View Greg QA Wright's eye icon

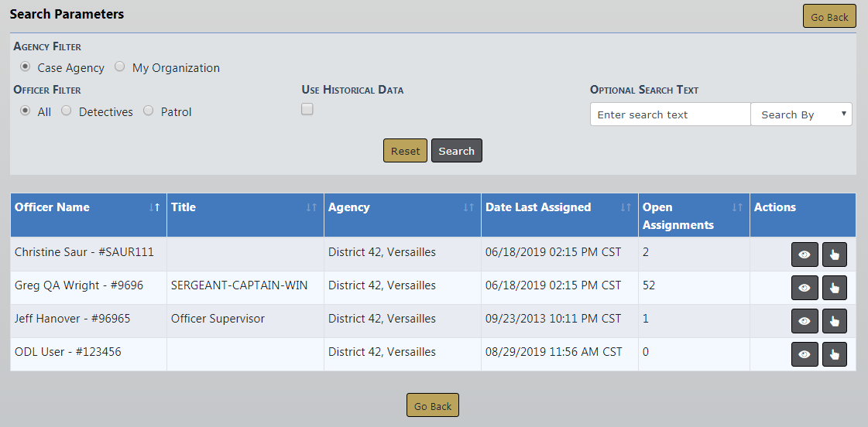(x=805, y=288)
